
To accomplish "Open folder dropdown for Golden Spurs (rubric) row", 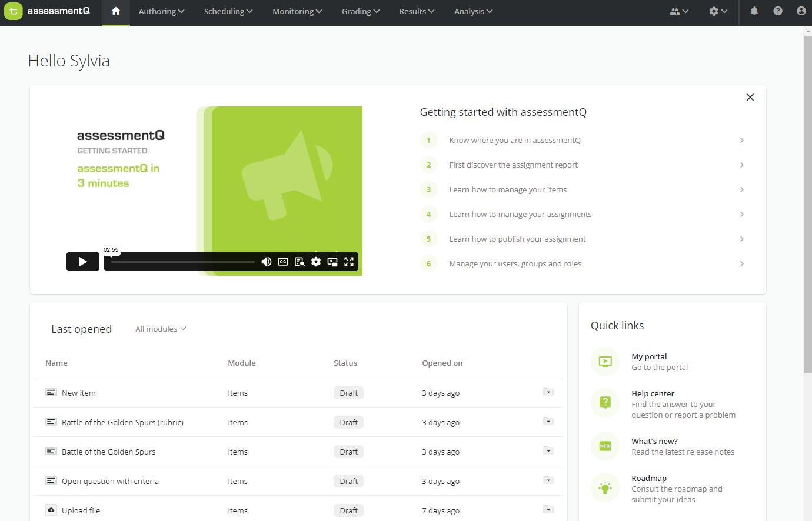I will [x=548, y=422].
